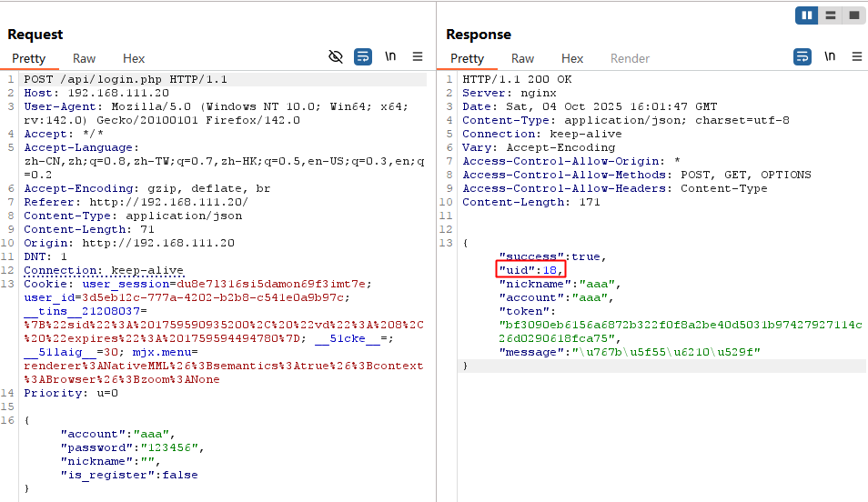Toggle show non-printable \n in Request panel

tap(390, 56)
